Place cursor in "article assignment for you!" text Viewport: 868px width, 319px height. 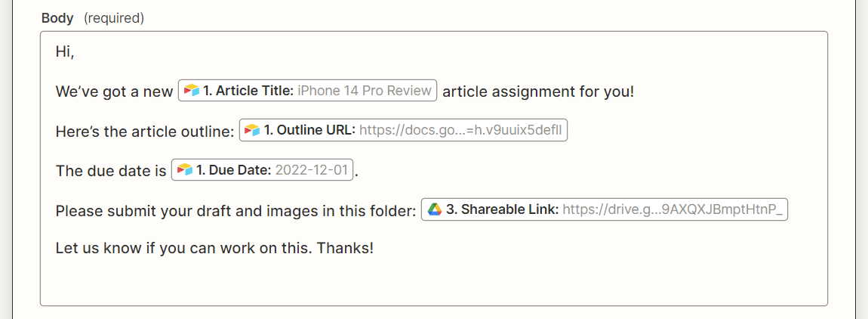(x=538, y=91)
